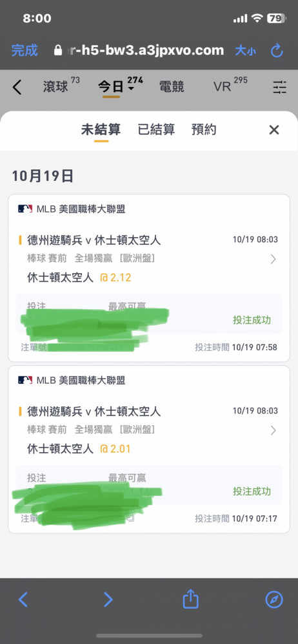The image size is (298, 644).
Task: Open the 電競 esports section
Action: [172, 87]
